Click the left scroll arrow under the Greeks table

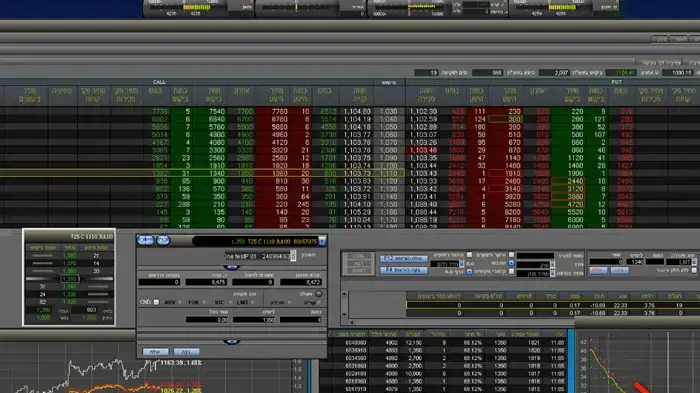tap(352, 322)
